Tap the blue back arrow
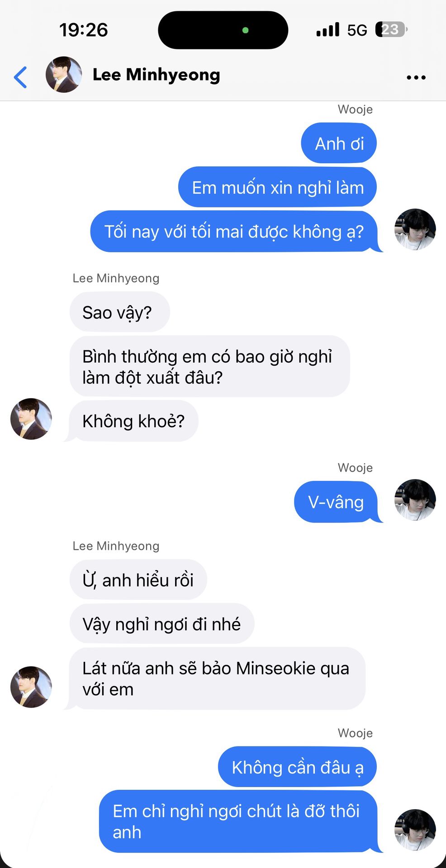This screenshot has height=868, width=446. [x=20, y=77]
